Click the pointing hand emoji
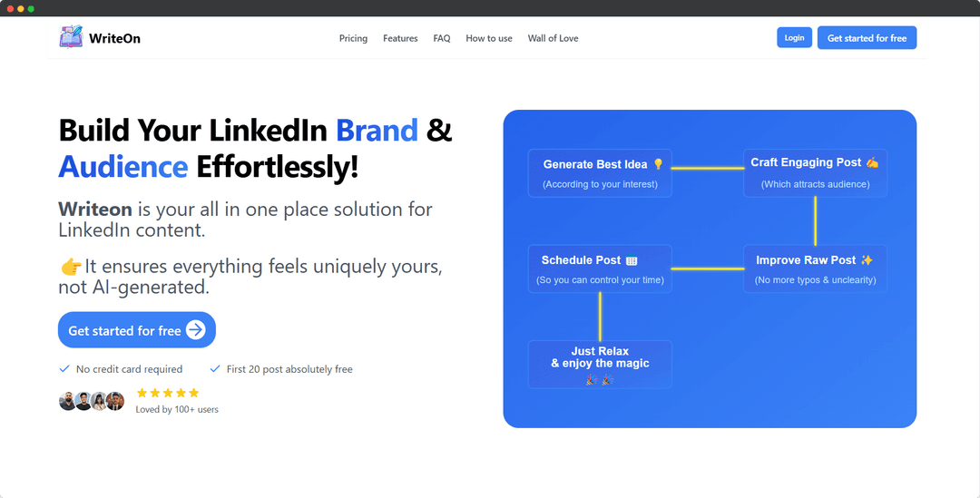Viewport: 980px width, 498px height. click(x=71, y=268)
